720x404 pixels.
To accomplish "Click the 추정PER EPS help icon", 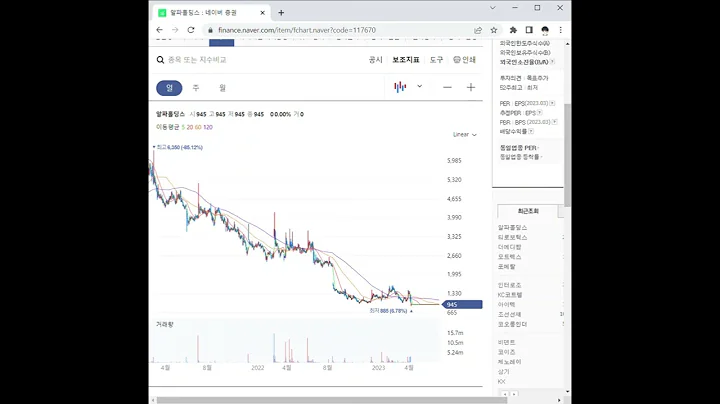I will (x=540, y=112).
